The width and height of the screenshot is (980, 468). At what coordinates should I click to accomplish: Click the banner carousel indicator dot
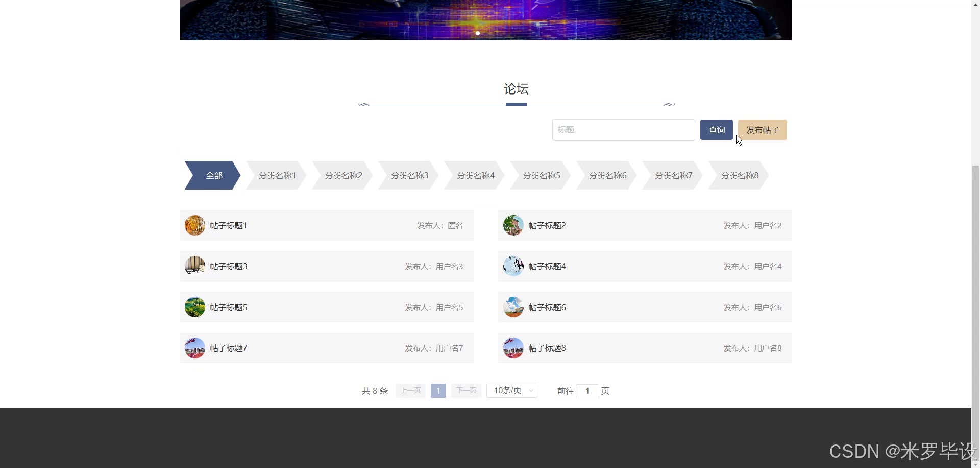point(478,33)
